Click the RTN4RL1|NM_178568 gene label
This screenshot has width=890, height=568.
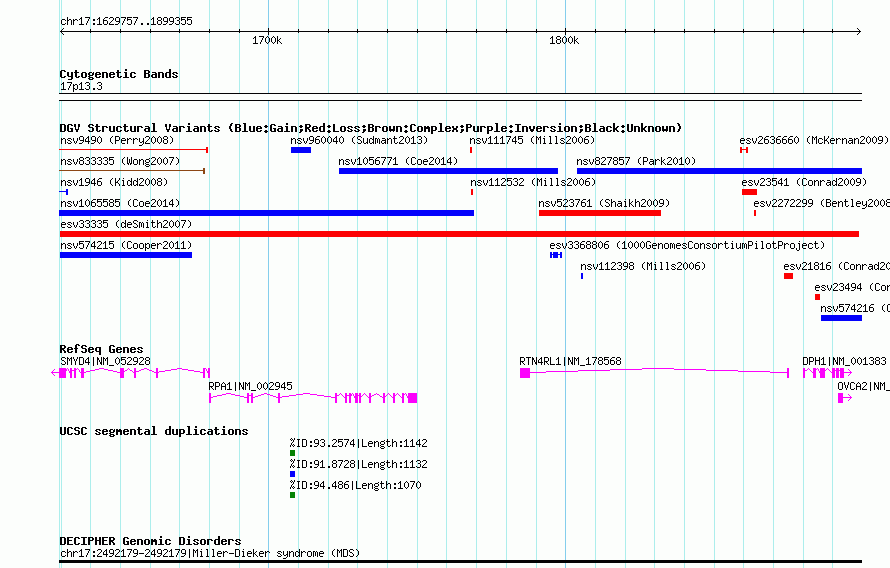(x=570, y=361)
